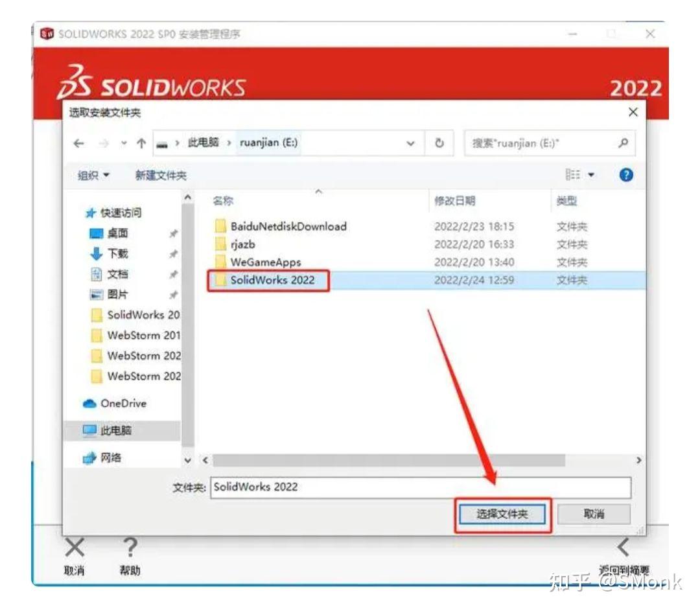This screenshot has width=700, height=611.
Task: Close the 选取安装文件夹 dialog
Action: [633, 112]
